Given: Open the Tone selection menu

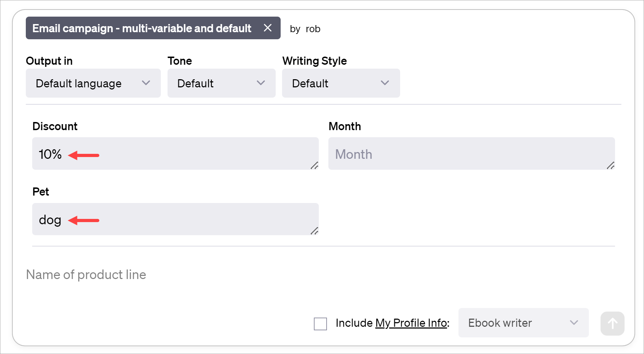Looking at the screenshot, I should pyautogui.click(x=221, y=83).
